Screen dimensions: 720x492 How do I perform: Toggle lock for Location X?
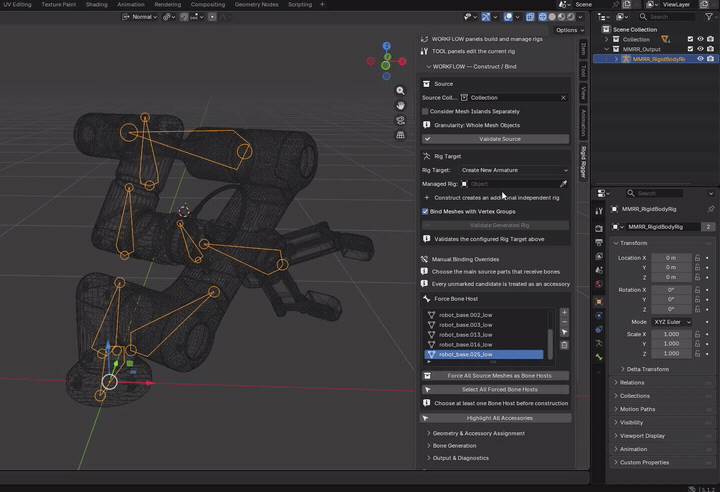pos(698,258)
